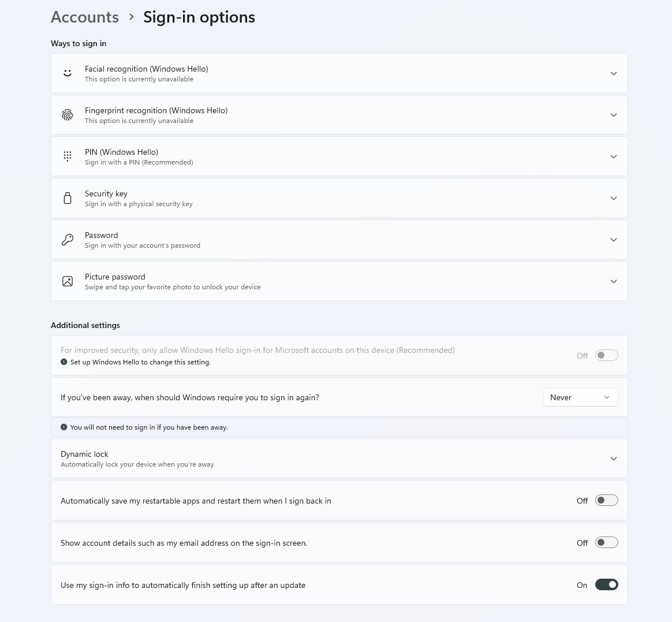Click the Security key USB icon

tap(68, 198)
